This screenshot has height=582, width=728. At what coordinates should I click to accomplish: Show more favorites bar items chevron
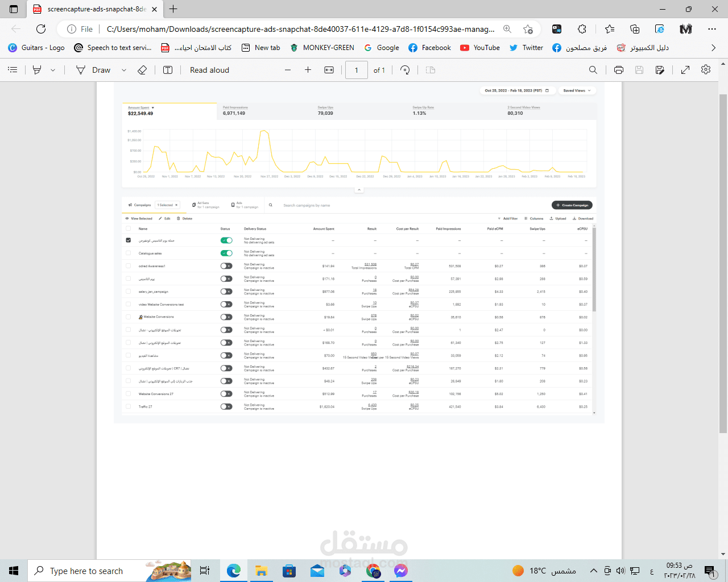tap(713, 48)
